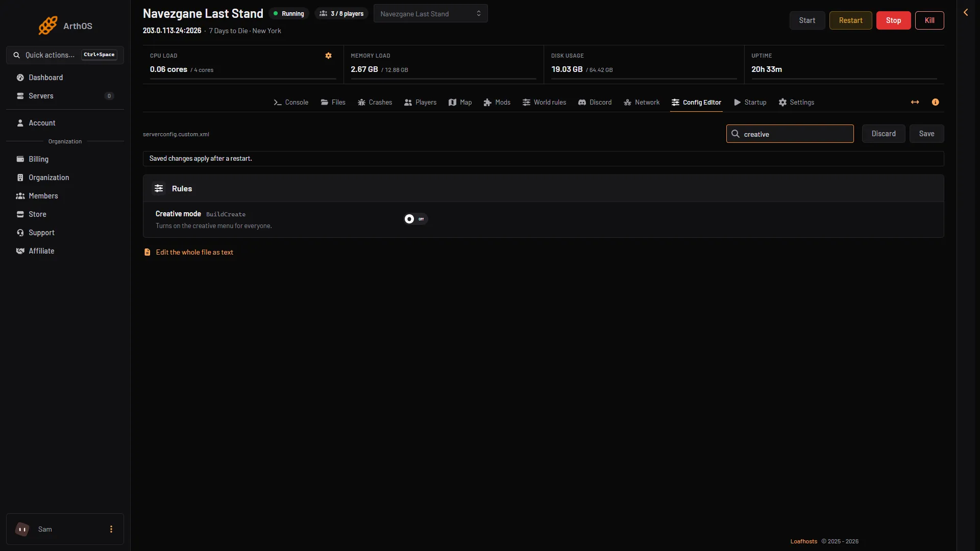Image resolution: width=980 pixels, height=551 pixels.
Task: Open Store in sidebar
Action: pos(65,214)
